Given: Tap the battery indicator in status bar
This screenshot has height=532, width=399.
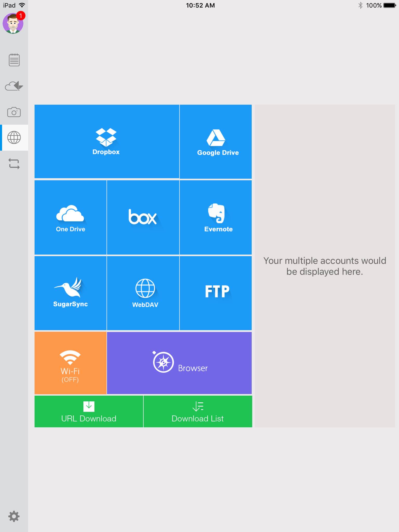Looking at the screenshot, I should (390, 5).
